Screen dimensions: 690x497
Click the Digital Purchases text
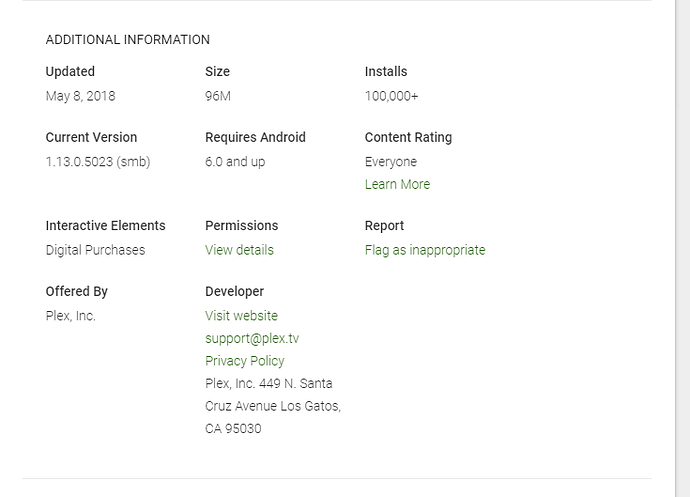(95, 250)
